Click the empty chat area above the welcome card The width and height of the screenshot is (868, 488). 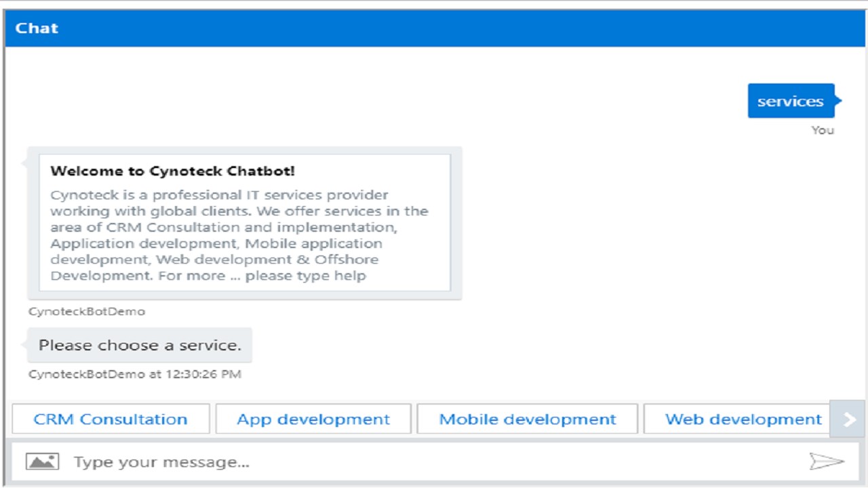click(339, 102)
